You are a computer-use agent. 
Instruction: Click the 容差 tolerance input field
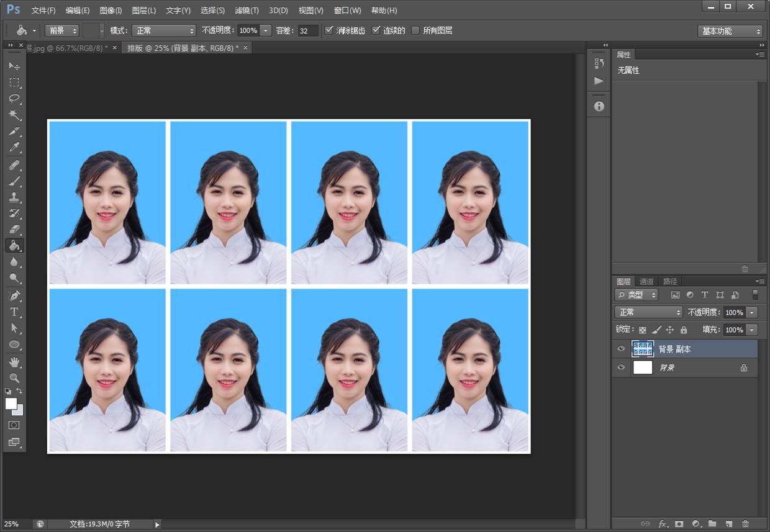pos(307,30)
